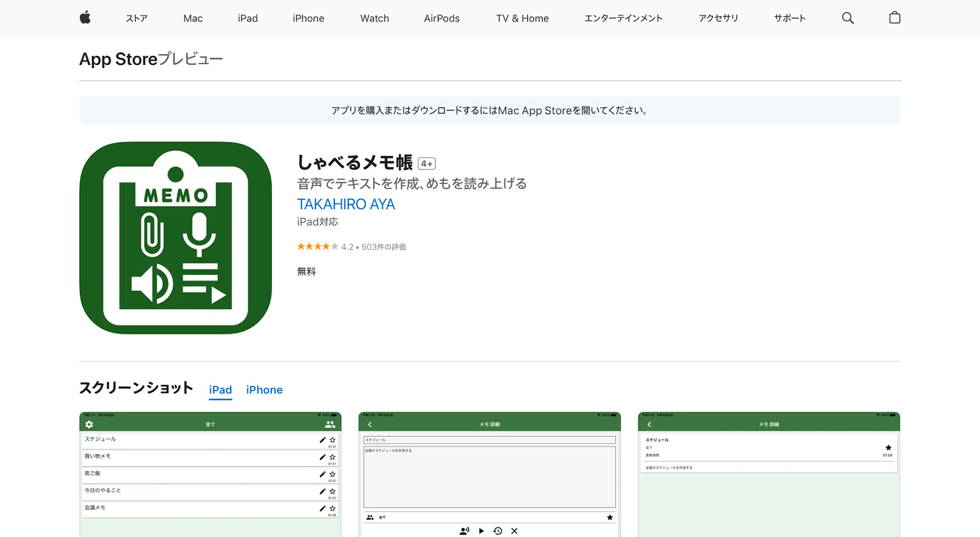Viewport: 980px width, 537px height.
Task: Open the Watch menu item
Action: click(375, 18)
